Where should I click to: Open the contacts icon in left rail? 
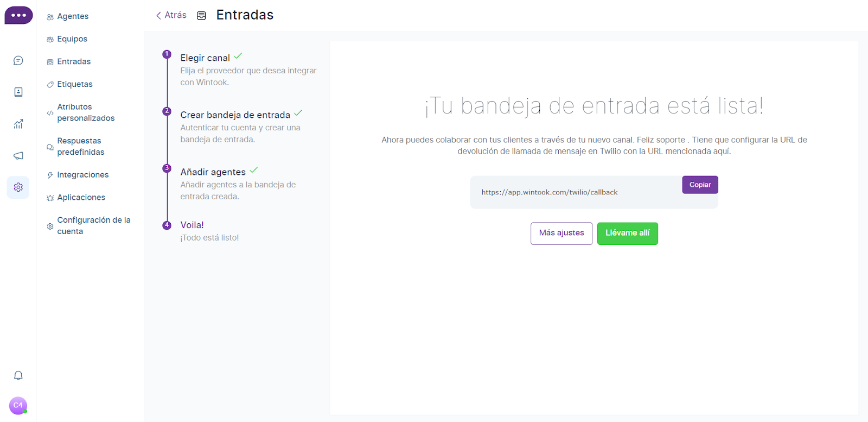coord(18,92)
